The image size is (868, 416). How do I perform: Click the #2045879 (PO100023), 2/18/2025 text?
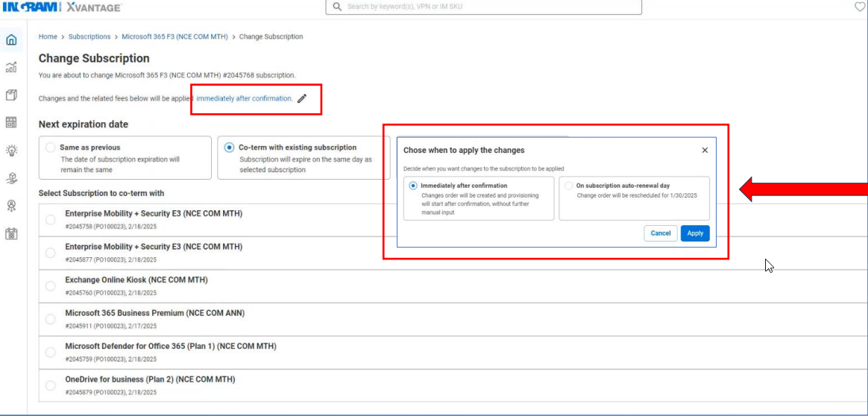110,392
